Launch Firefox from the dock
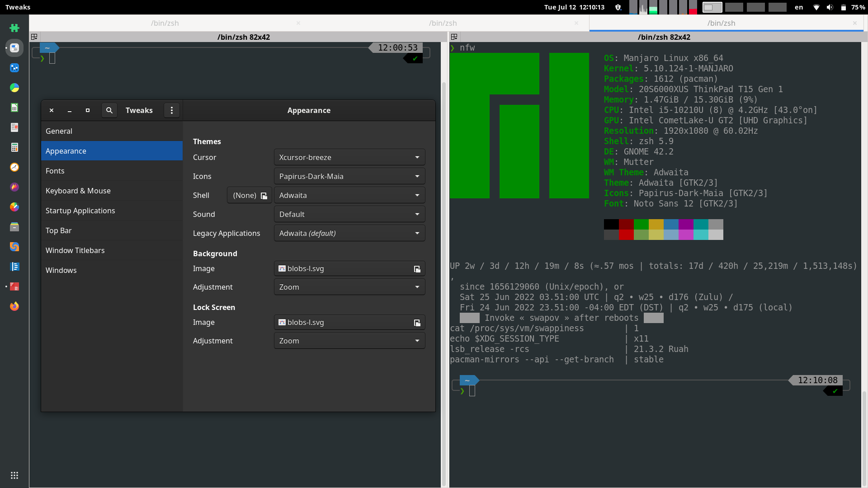 [14, 306]
